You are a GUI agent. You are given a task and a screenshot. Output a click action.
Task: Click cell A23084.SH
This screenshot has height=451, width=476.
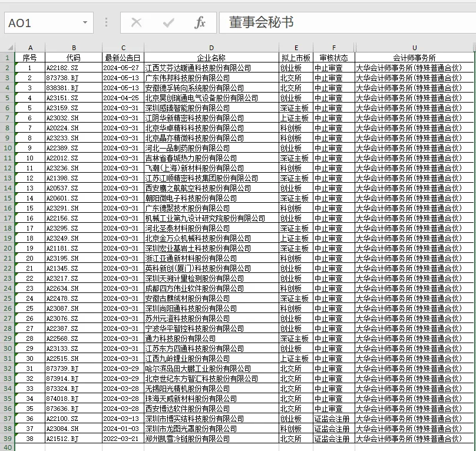pyautogui.click(x=74, y=429)
